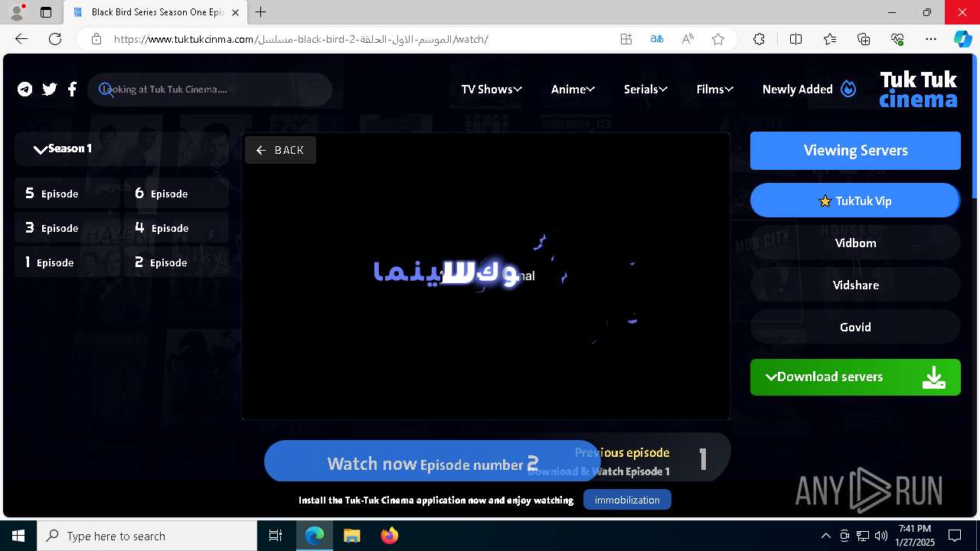Show hidden system tray icons chevron
980x551 pixels.
pyautogui.click(x=825, y=536)
